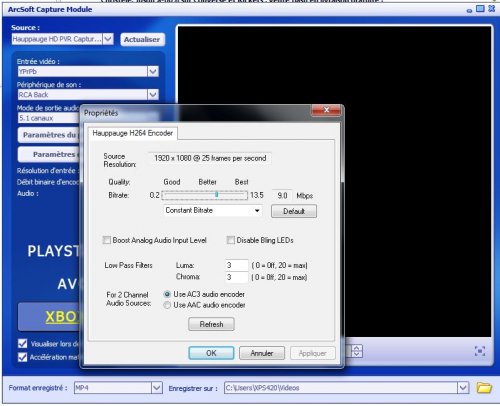Expand the Source device dropdown
This screenshot has height=406, width=500.
(x=108, y=39)
